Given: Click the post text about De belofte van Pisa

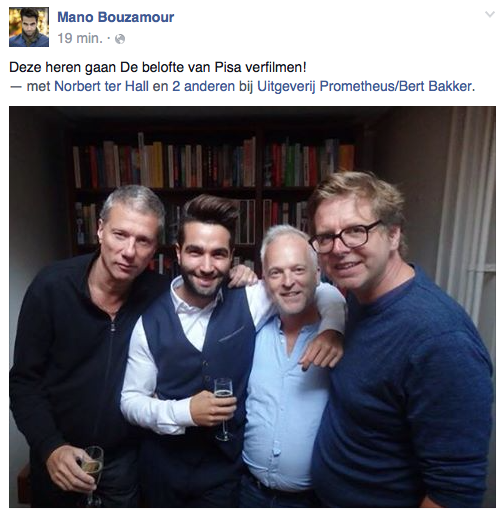Looking at the screenshot, I should pyautogui.click(x=158, y=68).
